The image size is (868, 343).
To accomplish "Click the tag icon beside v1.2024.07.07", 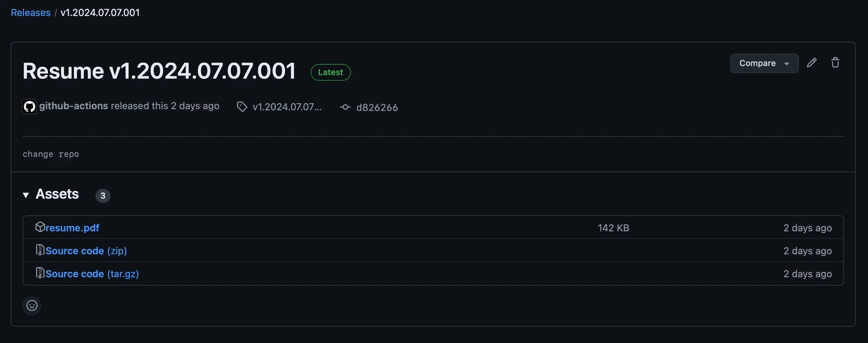I will [x=242, y=106].
